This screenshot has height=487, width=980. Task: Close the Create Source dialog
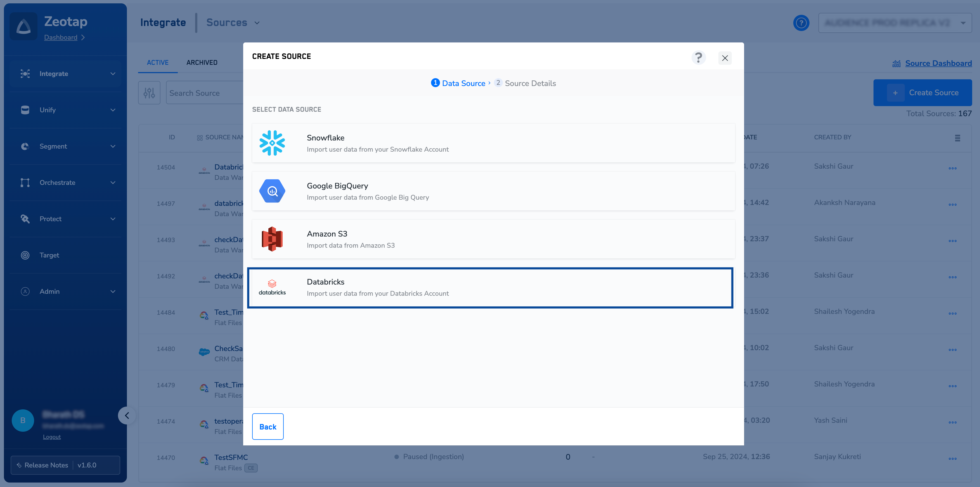tap(725, 58)
